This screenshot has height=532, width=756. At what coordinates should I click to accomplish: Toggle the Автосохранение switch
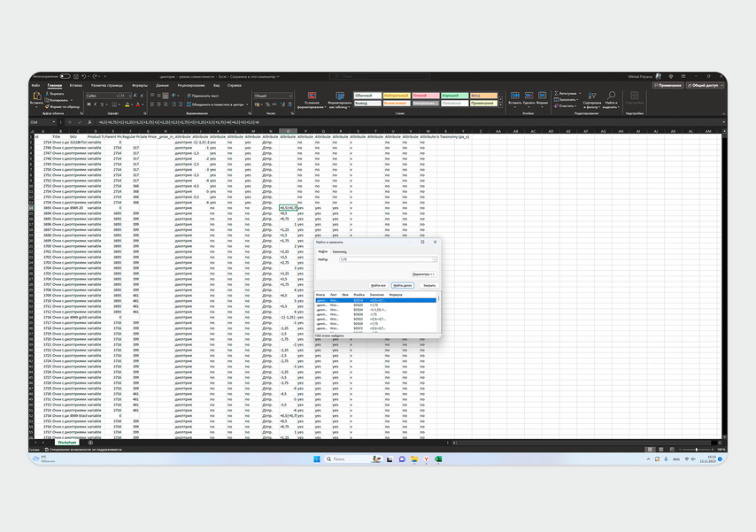pos(66,76)
